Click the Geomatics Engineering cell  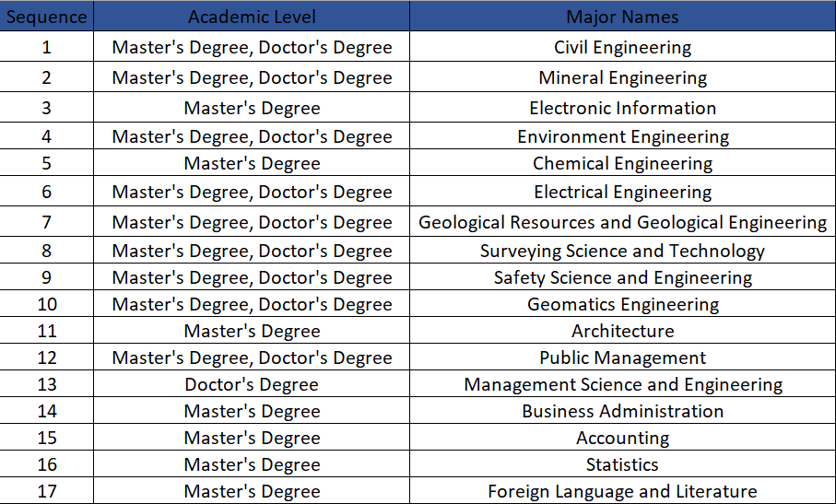[622, 304]
